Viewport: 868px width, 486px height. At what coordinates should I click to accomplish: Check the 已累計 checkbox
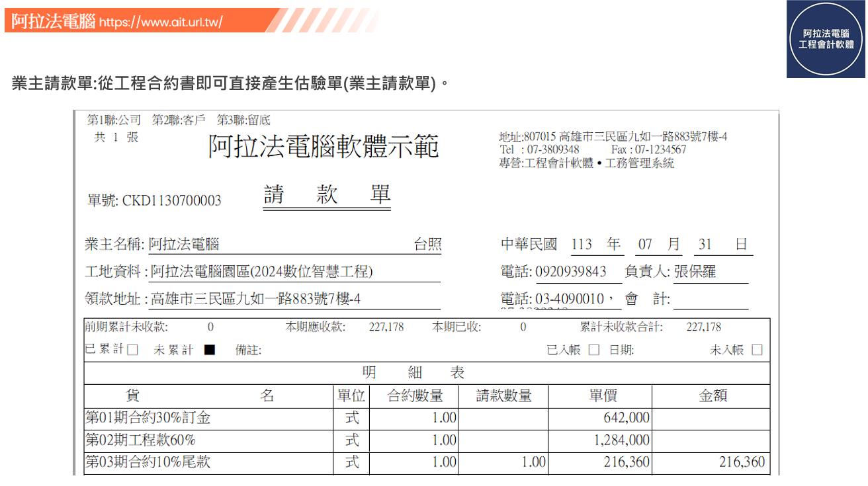tap(132, 350)
